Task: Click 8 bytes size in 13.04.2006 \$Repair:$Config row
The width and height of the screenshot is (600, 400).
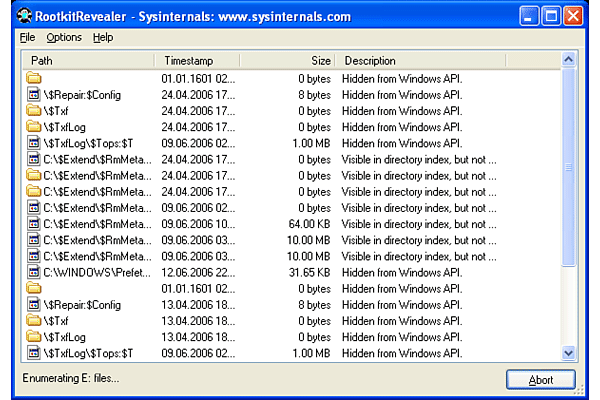Action: (x=314, y=305)
